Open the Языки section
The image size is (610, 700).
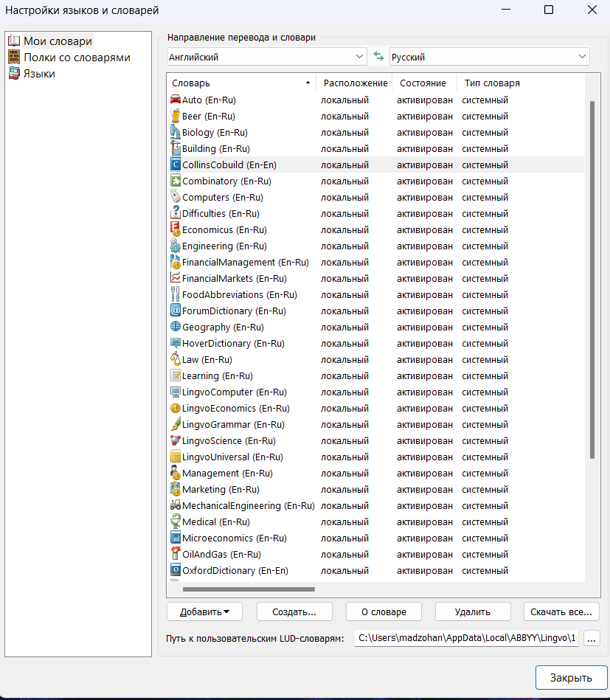tap(39, 74)
